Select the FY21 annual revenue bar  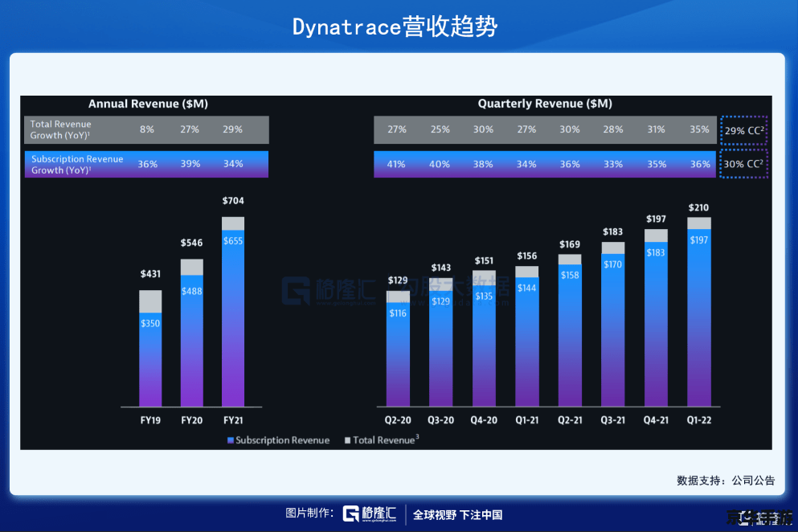coord(233,312)
